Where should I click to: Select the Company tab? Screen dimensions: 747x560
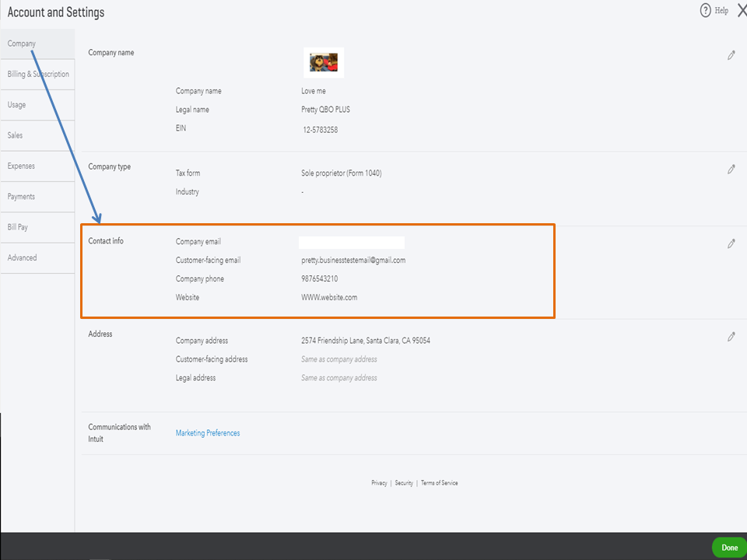(x=22, y=44)
